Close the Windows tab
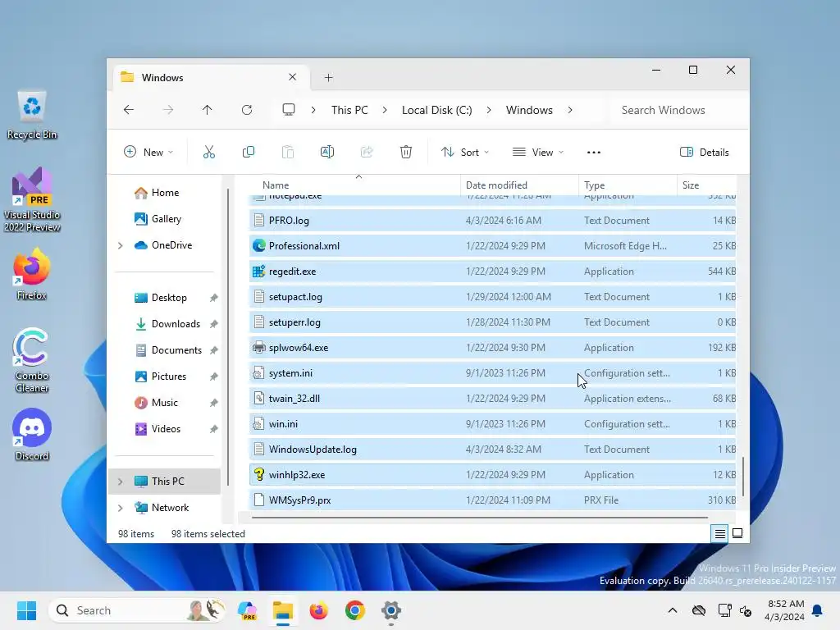This screenshot has height=630, width=840. 293,77
